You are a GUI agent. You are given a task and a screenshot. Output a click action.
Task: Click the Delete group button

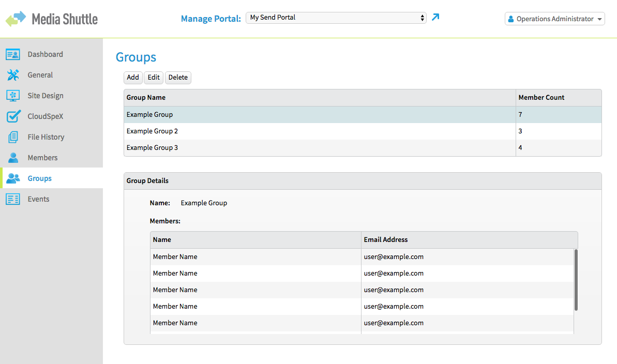[178, 78]
